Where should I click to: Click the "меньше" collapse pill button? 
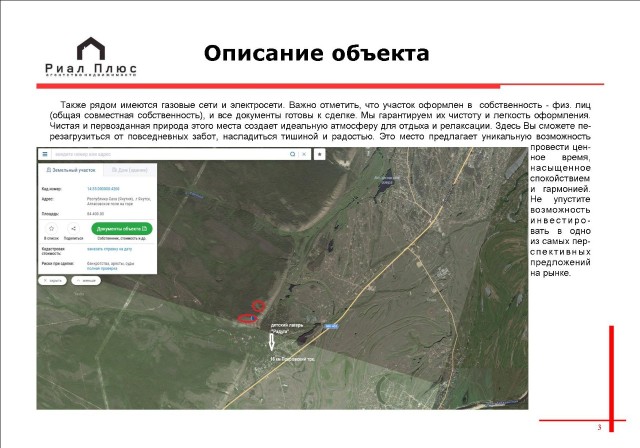point(86,281)
